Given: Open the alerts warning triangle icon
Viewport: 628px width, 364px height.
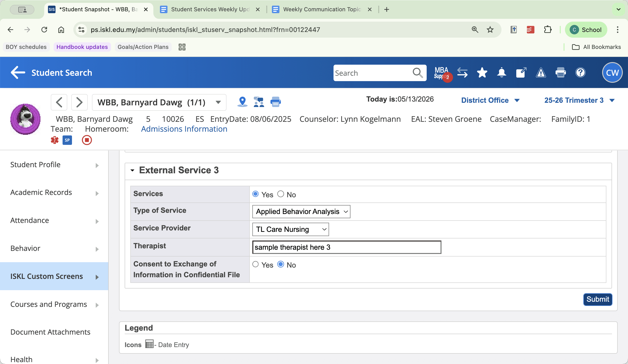Looking at the screenshot, I should pyautogui.click(x=541, y=73).
